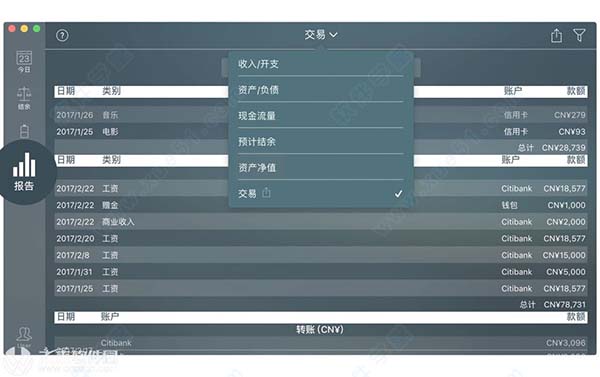Image resolution: width=600 pixels, height=377 pixels.
Task: Click 账户 header in transfer table
Action: point(110,317)
